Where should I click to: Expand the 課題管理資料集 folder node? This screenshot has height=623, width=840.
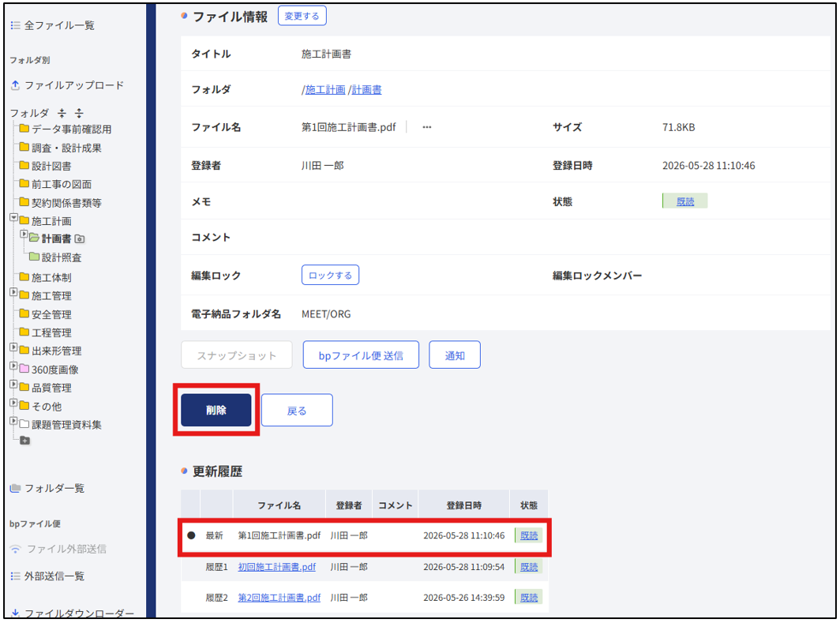coord(14,421)
